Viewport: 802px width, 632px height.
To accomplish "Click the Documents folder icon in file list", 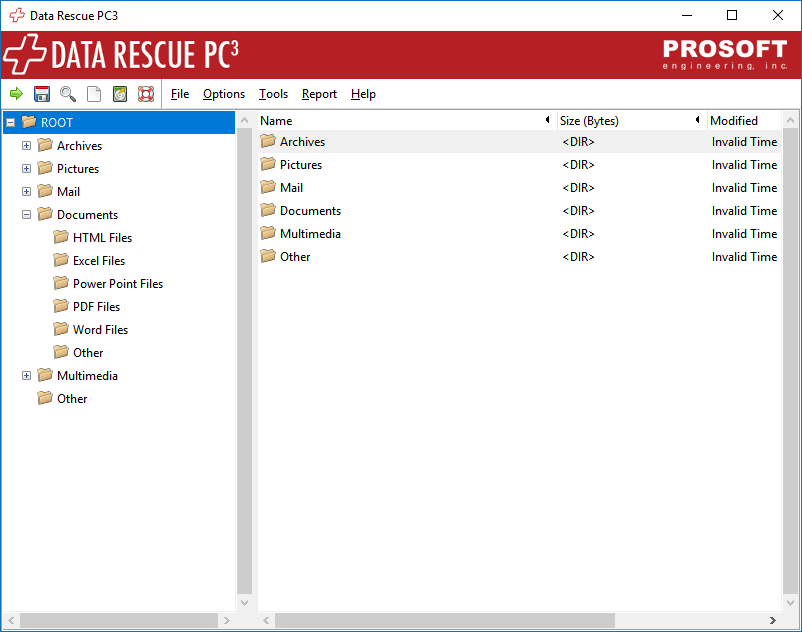I will tap(268, 210).
